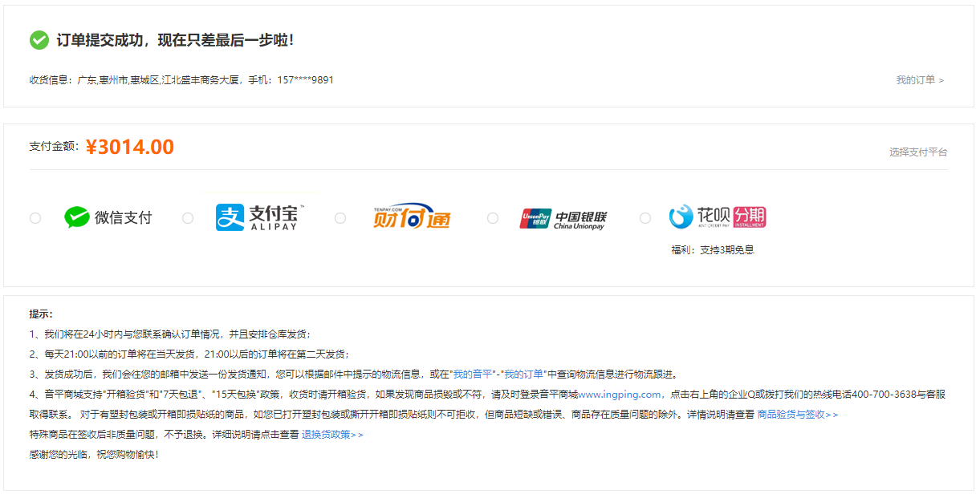The width and height of the screenshot is (980, 494).
Task: Click the 订单提交成功 heading text
Action: point(175,40)
